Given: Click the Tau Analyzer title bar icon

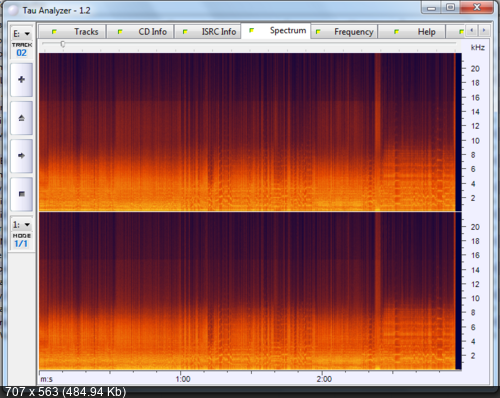Looking at the screenshot, I should [13, 10].
